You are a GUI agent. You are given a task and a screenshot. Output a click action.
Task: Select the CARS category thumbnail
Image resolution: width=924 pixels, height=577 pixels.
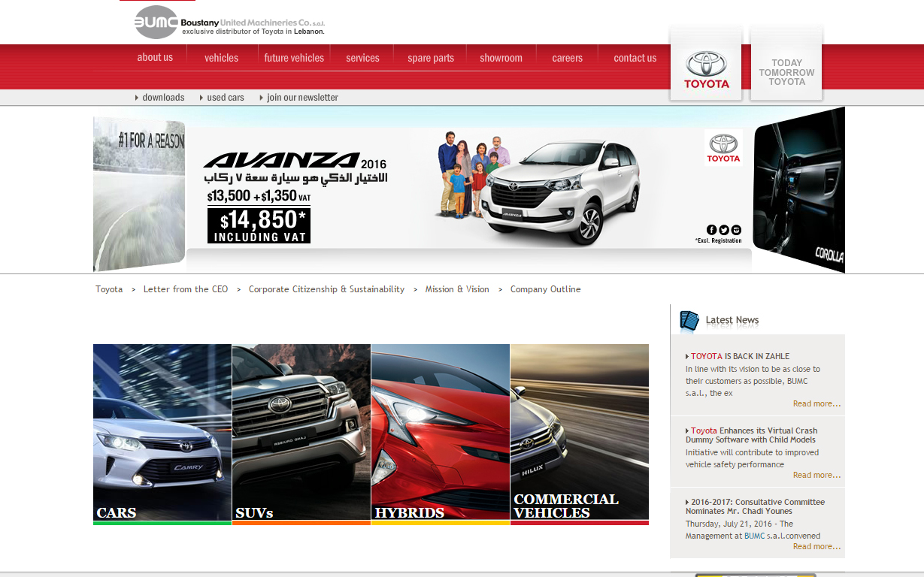162,434
